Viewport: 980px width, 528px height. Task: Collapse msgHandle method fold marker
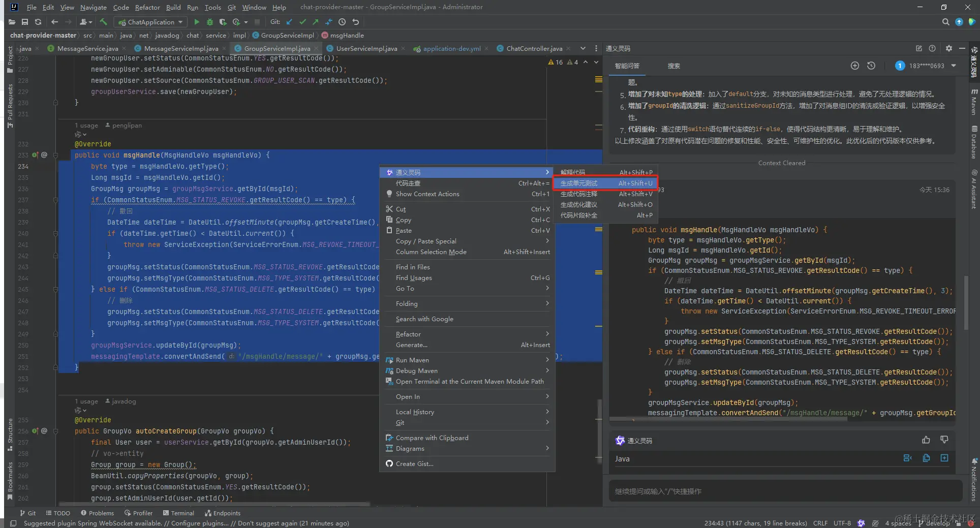[x=56, y=155]
